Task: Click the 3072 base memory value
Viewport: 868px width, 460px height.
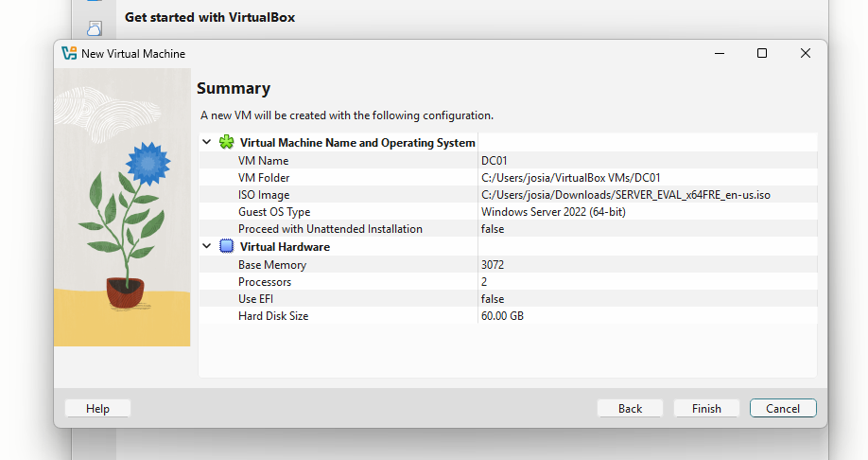Action: pos(493,265)
